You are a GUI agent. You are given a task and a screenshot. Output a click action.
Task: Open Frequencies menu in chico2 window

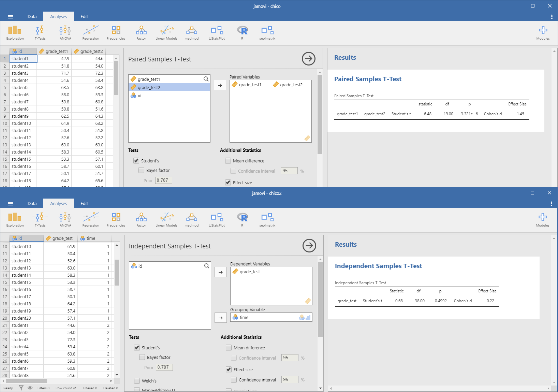[x=116, y=220]
